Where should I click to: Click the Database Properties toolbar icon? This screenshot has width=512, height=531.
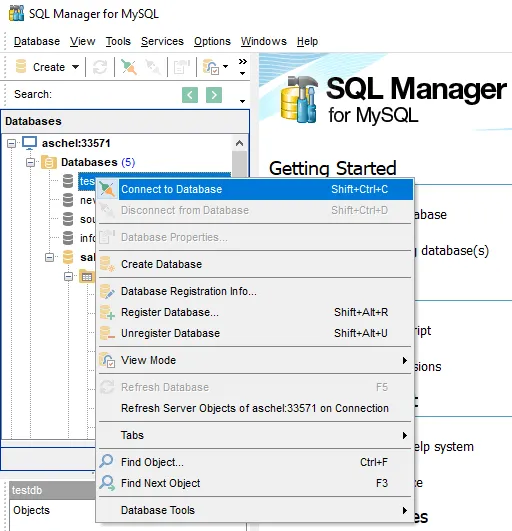click(182, 67)
